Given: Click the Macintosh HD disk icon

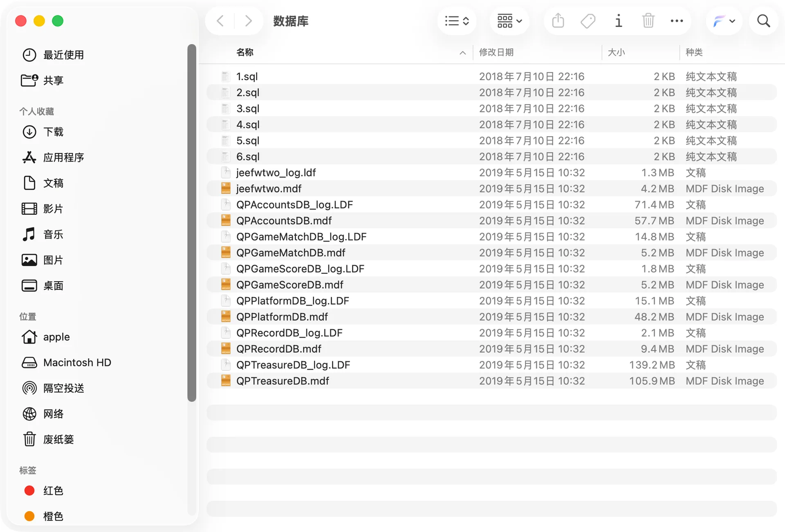Looking at the screenshot, I should (29, 363).
